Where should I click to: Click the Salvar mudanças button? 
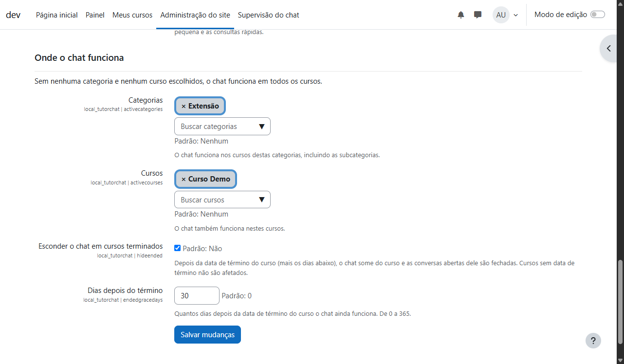[x=207, y=335]
